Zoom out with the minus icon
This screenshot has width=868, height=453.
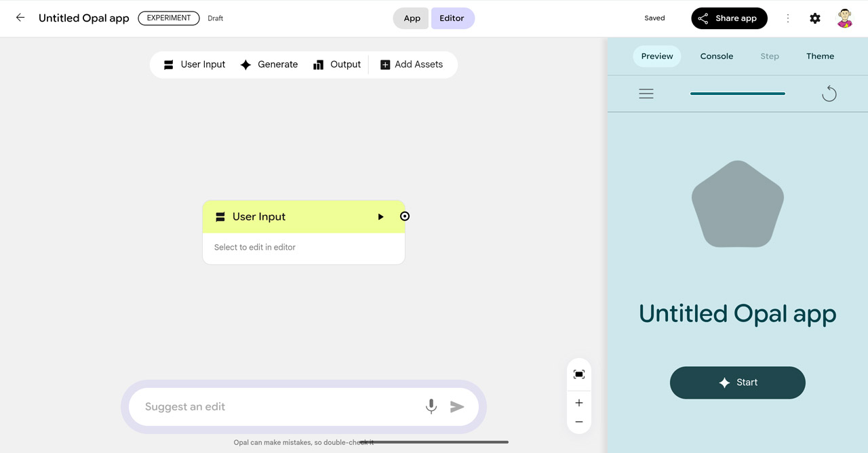[x=579, y=422]
